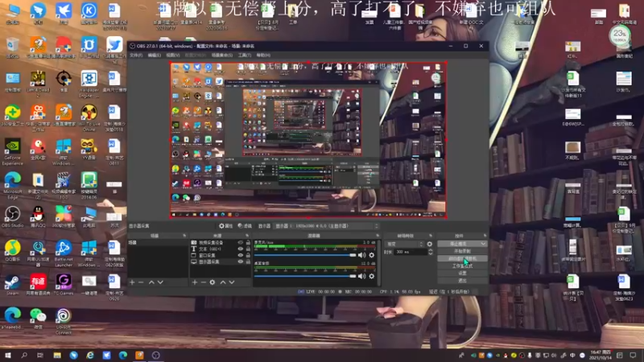Screen dimensions: 644x362
Task: Lock the video capture device source
Action: click(x=248, y=243)
